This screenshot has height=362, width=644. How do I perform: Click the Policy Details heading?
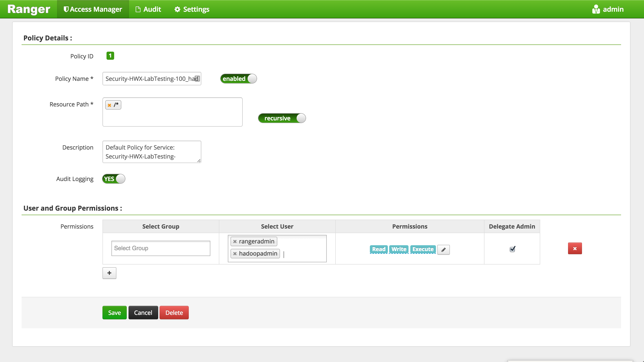(48, 38)
